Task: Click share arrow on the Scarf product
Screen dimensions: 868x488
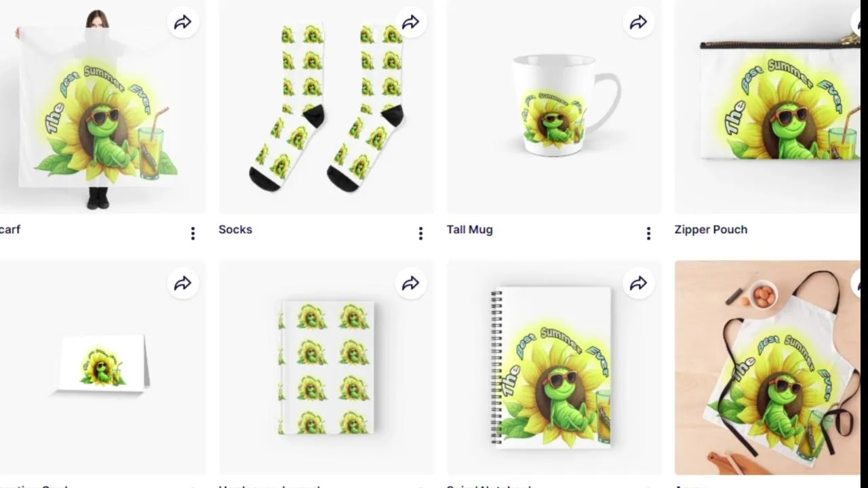Action: (183, 23)
